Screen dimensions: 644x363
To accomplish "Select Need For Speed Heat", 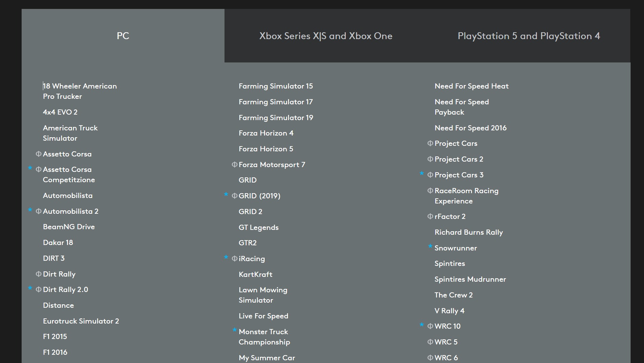I will coord(471,86).
